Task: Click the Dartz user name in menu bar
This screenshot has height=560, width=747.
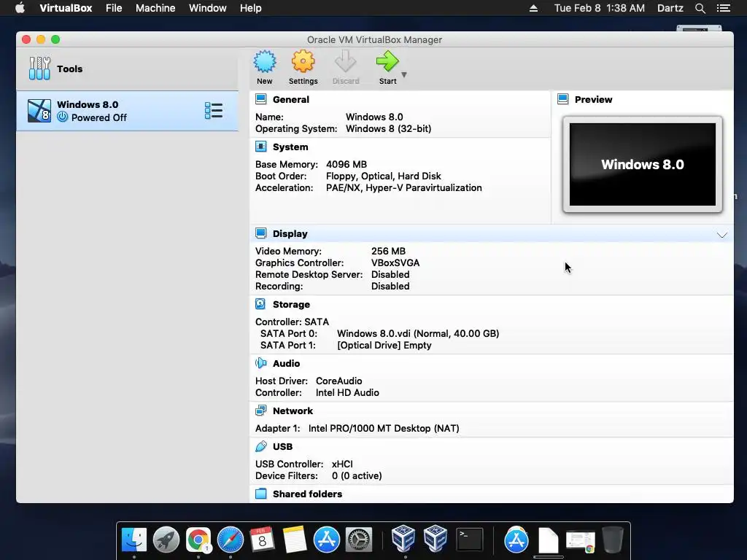Action: pos(670,8)
